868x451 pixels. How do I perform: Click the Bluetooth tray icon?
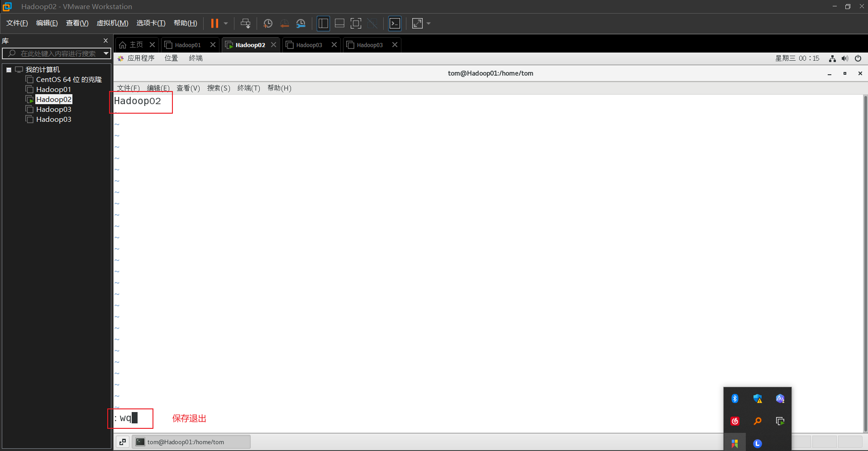pos(735,398)
